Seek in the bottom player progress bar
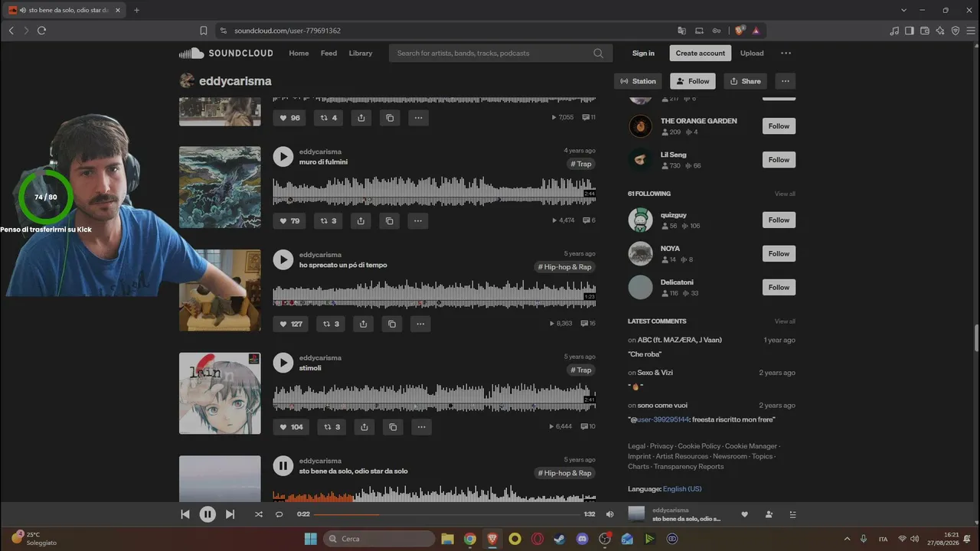 448,514
